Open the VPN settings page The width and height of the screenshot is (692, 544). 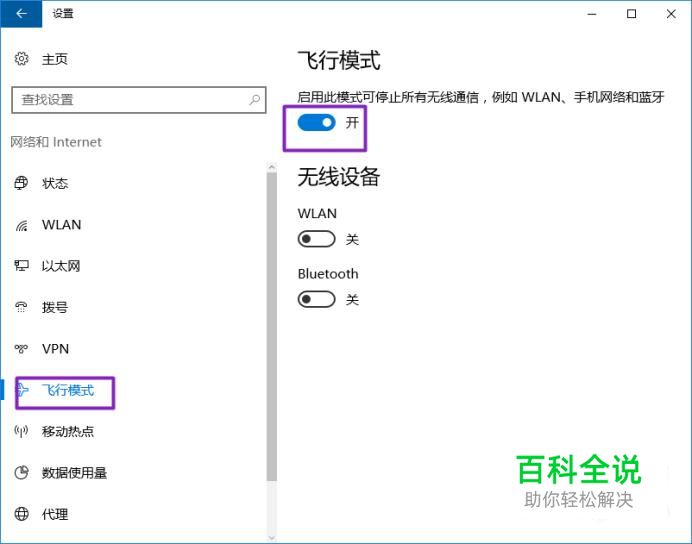tap(56, 349)
